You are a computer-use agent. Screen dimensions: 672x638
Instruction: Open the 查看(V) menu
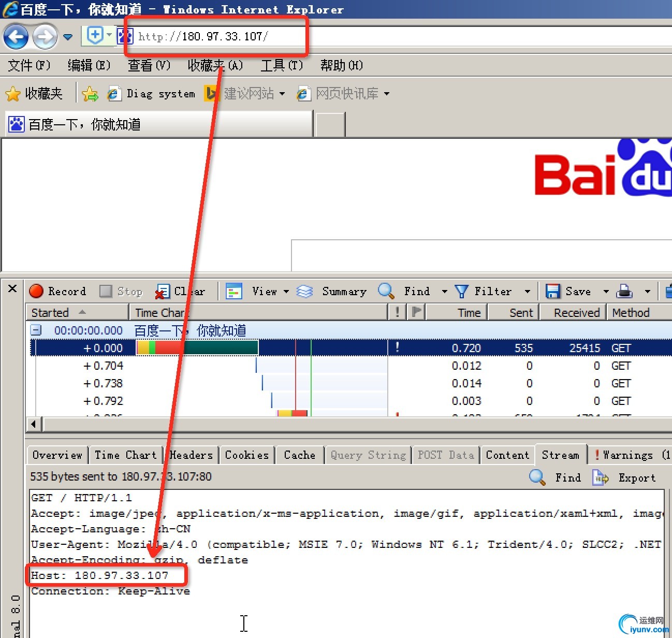tap(149, 65)
